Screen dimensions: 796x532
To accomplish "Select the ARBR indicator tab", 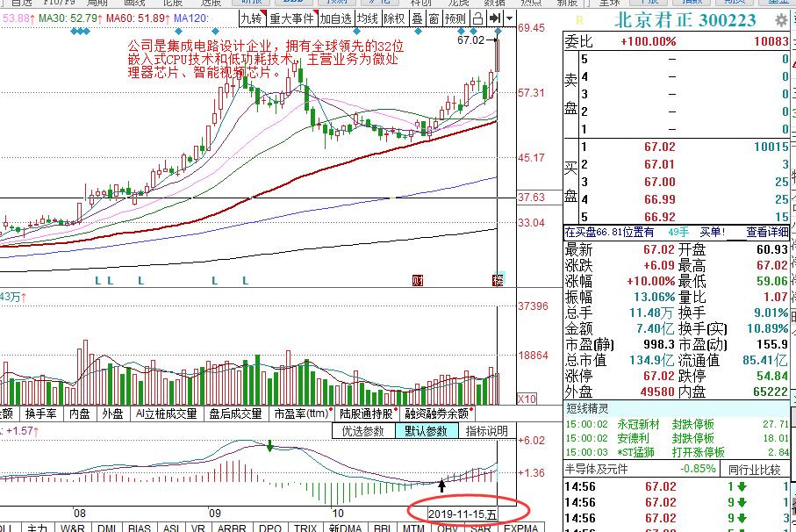I will (232, 528).
